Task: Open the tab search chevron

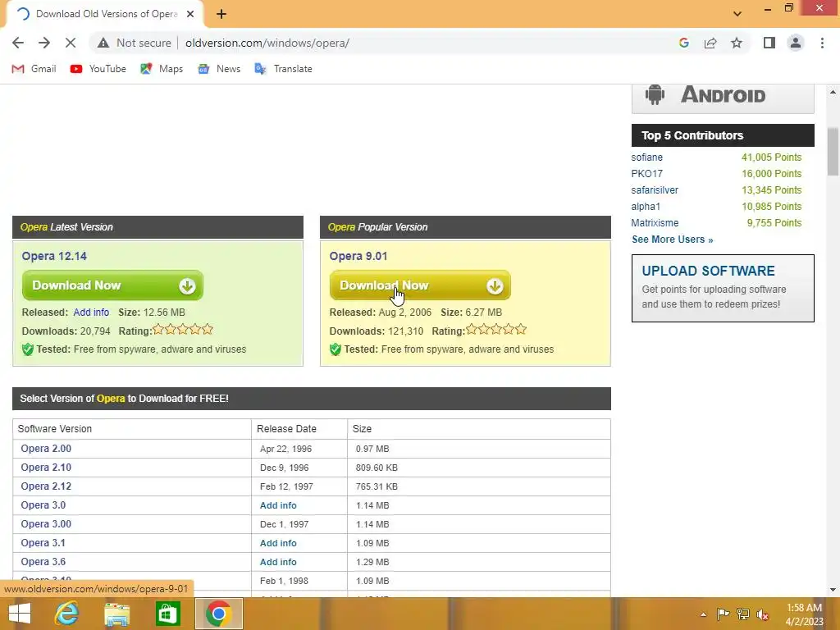Action: tap(737, 14)
